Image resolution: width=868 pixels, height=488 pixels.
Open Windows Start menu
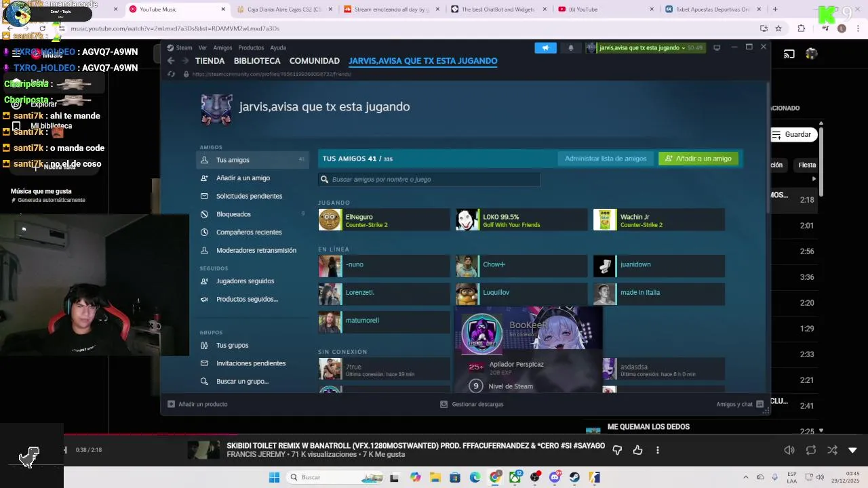coord(274,477)
